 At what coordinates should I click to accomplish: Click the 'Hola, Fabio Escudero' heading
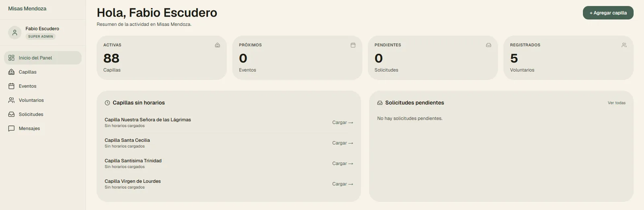(157, 12)
